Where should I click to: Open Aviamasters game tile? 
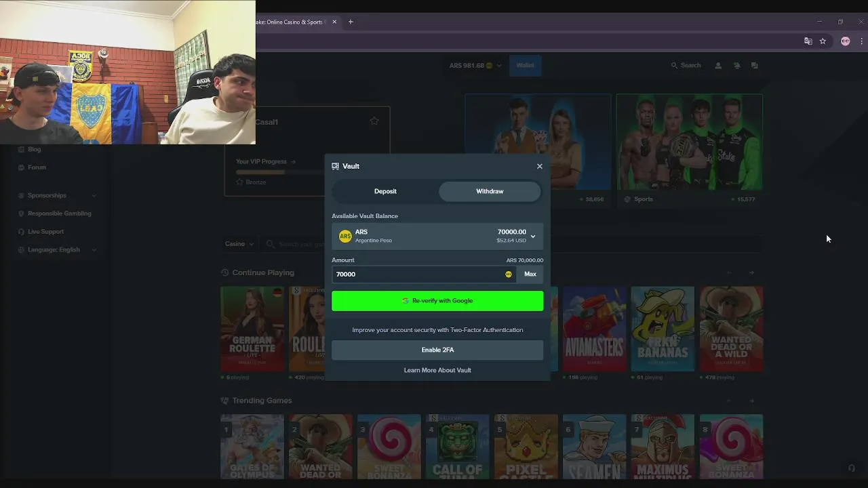point(594,329)
